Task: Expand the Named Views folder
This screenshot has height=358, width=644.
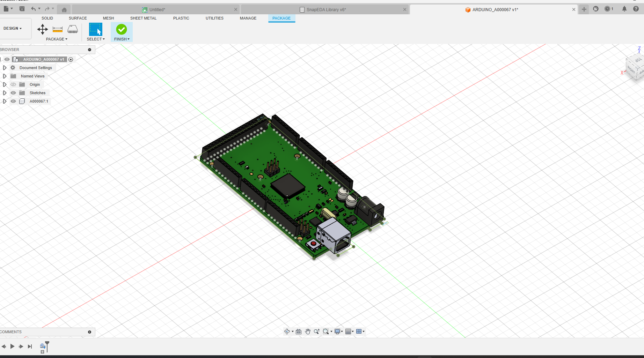Action: 5,76
